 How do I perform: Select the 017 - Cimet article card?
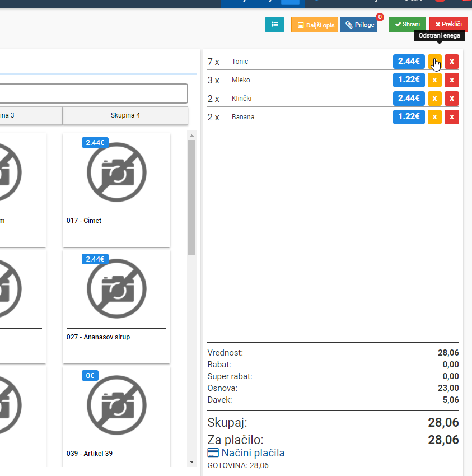tap(116, 190)
